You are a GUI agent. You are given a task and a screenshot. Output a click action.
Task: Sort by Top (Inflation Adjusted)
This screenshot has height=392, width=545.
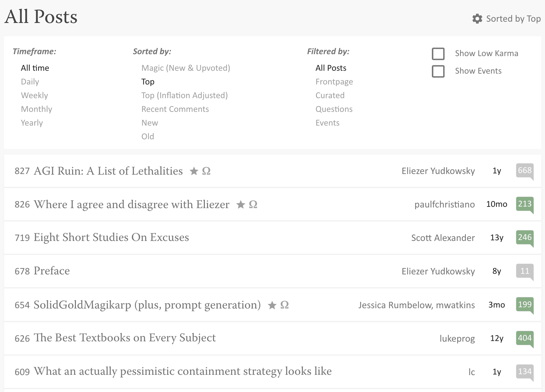coord(184,96)
